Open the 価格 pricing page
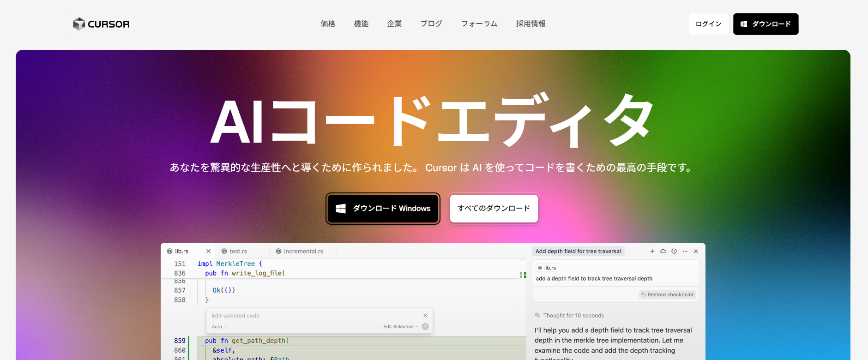 coord(328,24)
